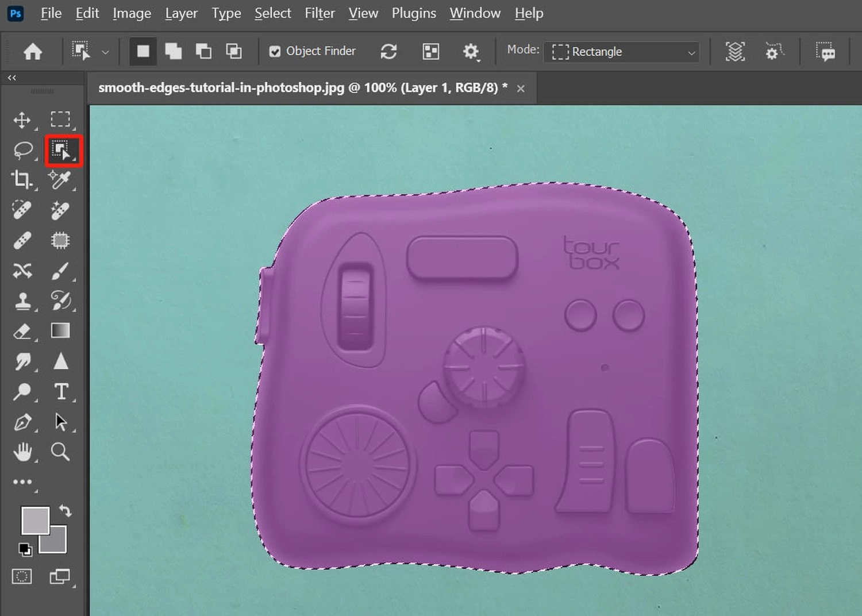Select the Crop tool
This screenshot has height=616, width=862.
pos(22,180)
